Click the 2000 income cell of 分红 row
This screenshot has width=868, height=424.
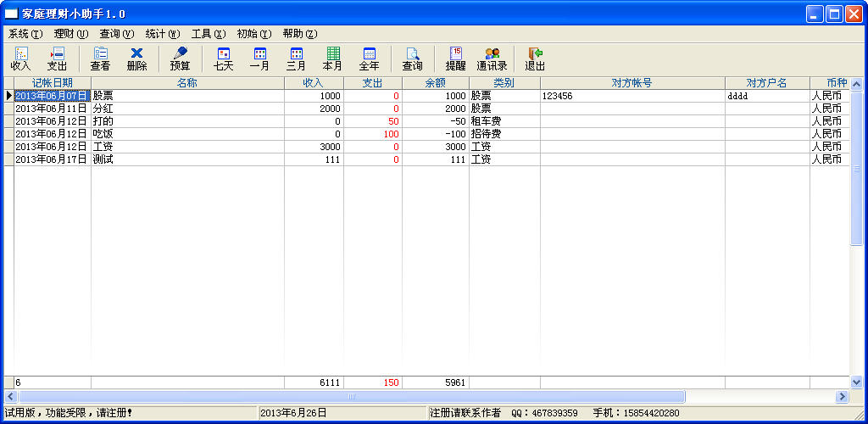pyautogui.click(x=314, y=109)
